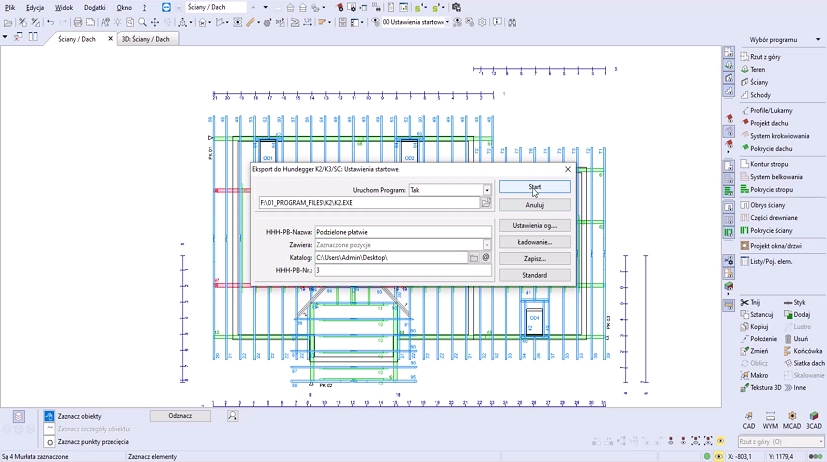This screenshot has width=827, height=462.
Task: Click the print icon in the toolbar
Action: click(x=78, y=22)
